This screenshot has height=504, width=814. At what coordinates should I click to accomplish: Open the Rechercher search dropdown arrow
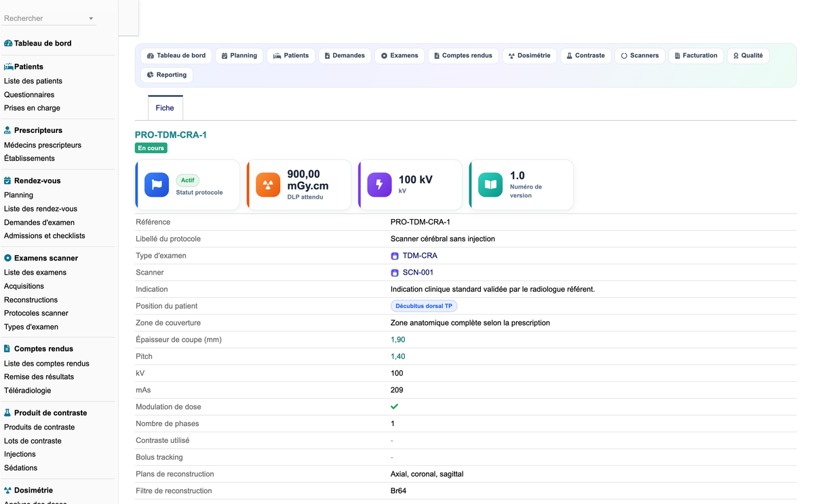(x=92, y=18)
